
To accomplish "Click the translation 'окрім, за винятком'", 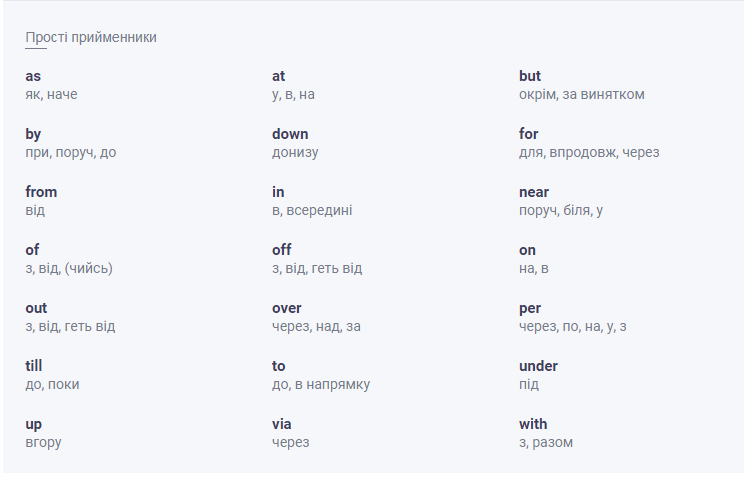I will pyautogui.click(x=582, y=95).
